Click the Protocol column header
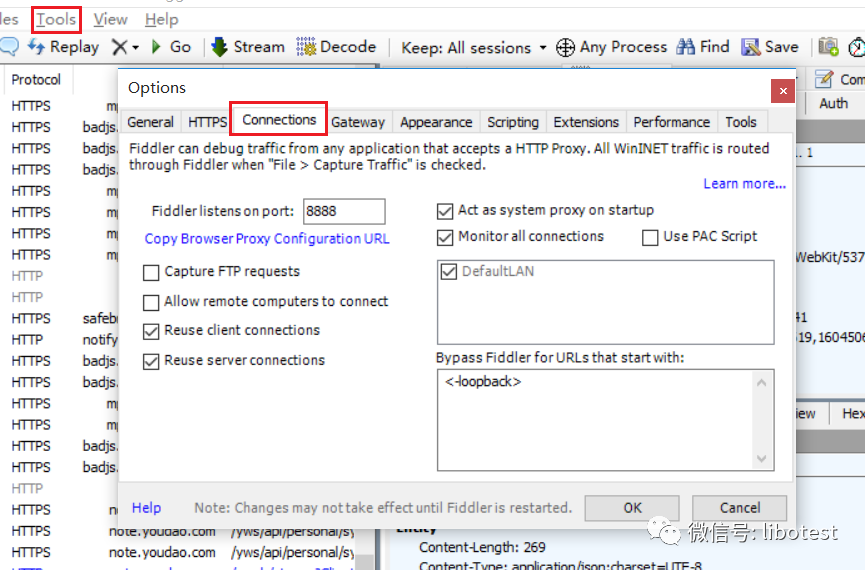The height and width of the screenshot is (570, 865). 36,80
